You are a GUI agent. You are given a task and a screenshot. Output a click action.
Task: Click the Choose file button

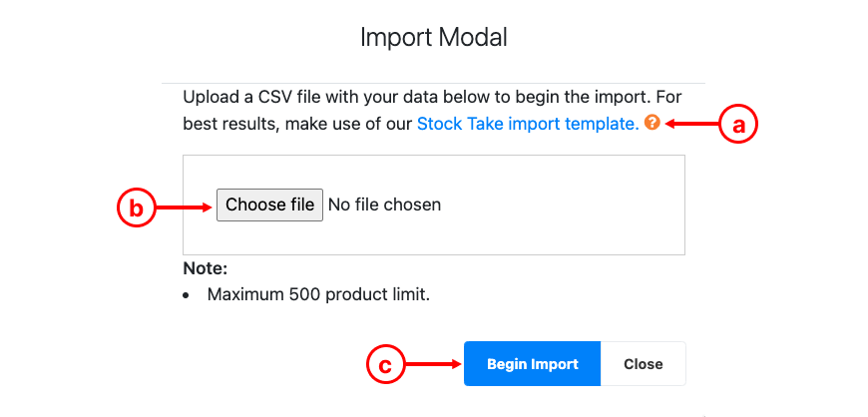point(269,205)
